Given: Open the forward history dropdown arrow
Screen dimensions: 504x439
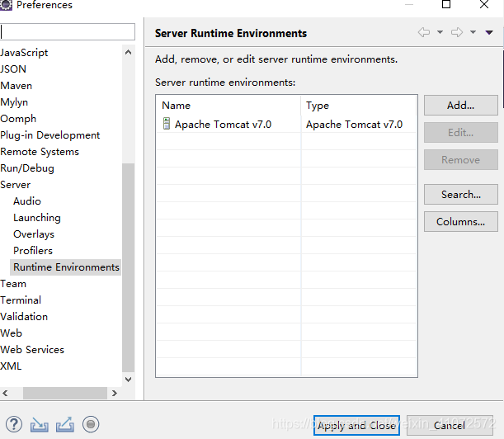Looking at the screenshot, I should pos(473,32).
